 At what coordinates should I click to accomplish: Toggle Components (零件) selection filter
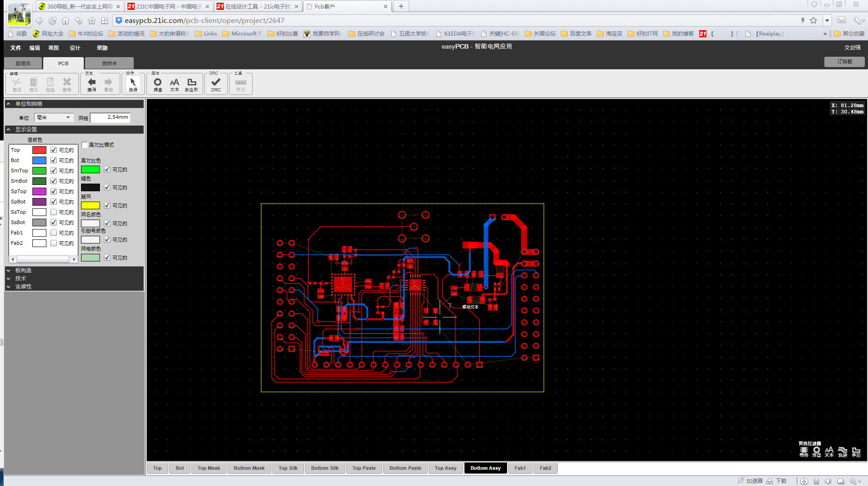click(x=804, y=452)
